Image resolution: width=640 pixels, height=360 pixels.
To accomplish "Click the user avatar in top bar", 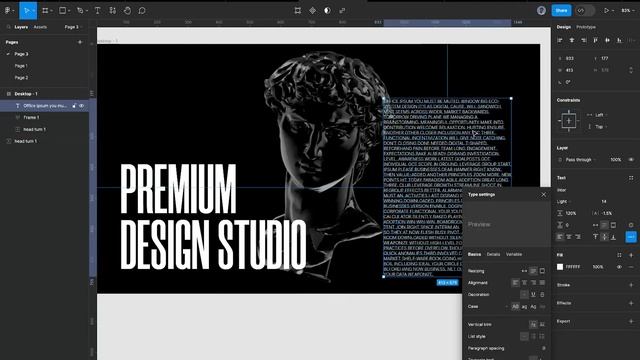I will click(x=541, y=11).
